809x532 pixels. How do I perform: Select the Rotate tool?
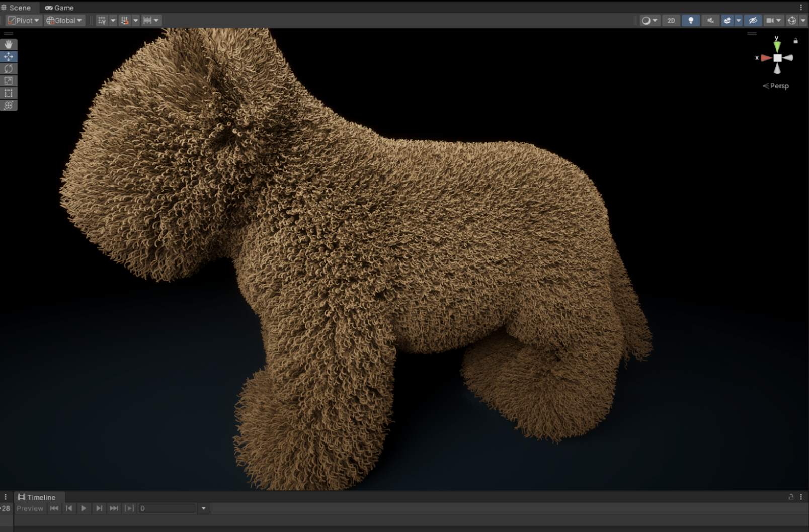tap(9, 69)
